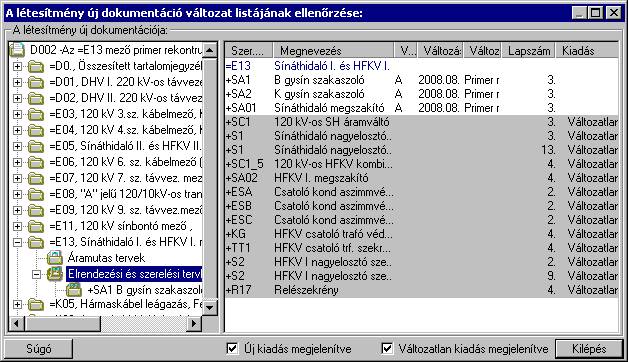
Task: Select the +SA2 K gysín szakaszoló row
Action: pos(421,94)
